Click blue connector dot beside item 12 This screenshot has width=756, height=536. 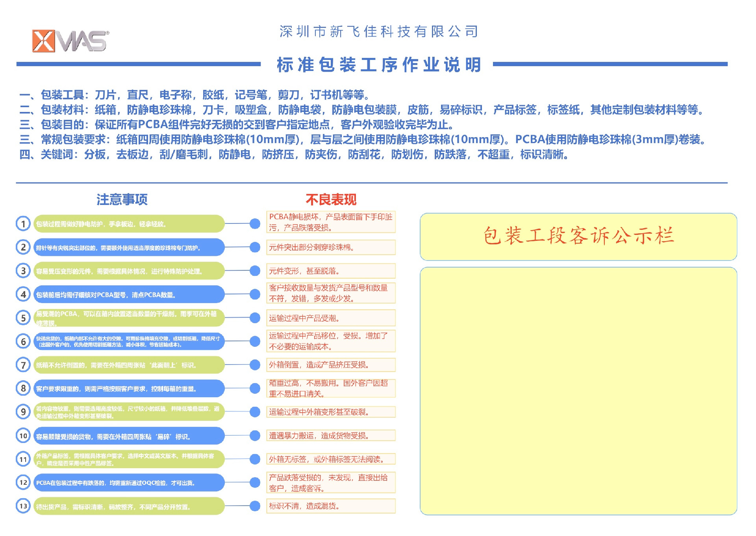255,482
